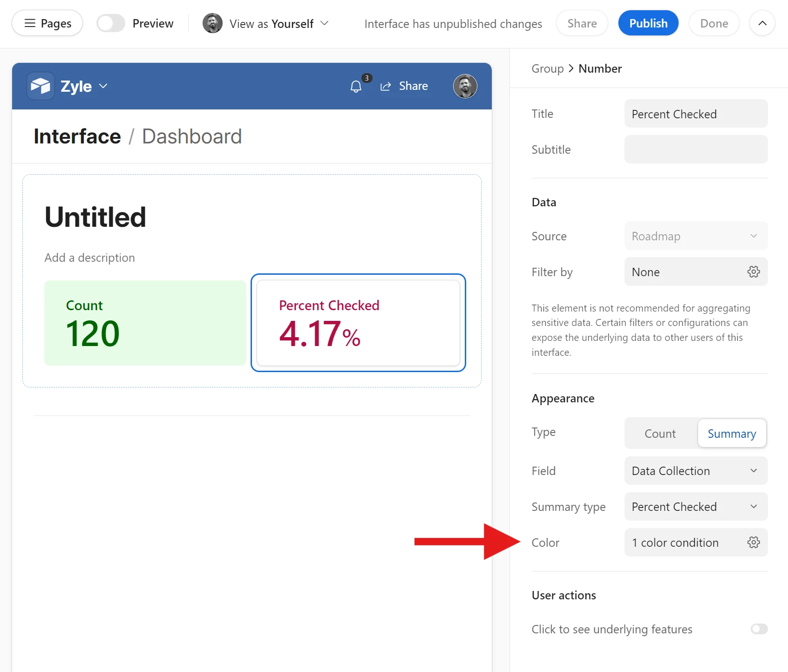Edit the Title field Percent Checked
Image resolution: width=788 pixels, height=672 pixels.
696,114
